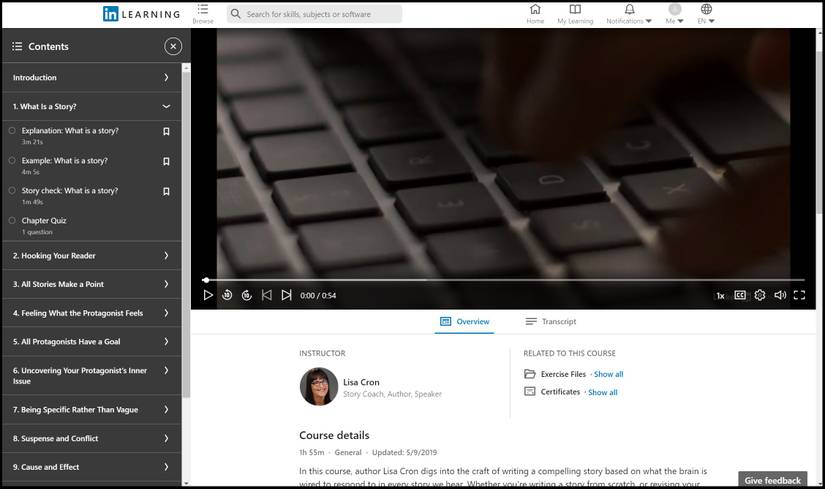Click the Contents panel scrollbar
The height and width of the screenshot is (489, 825).
click(186, 234)
